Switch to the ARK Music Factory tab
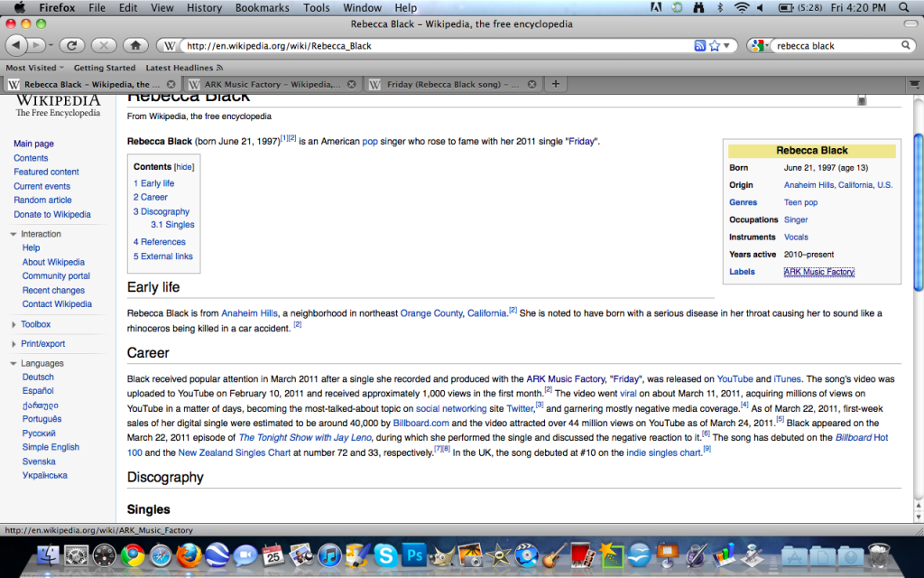The width and height of the screenshot is (924, 578). [271, 84]
